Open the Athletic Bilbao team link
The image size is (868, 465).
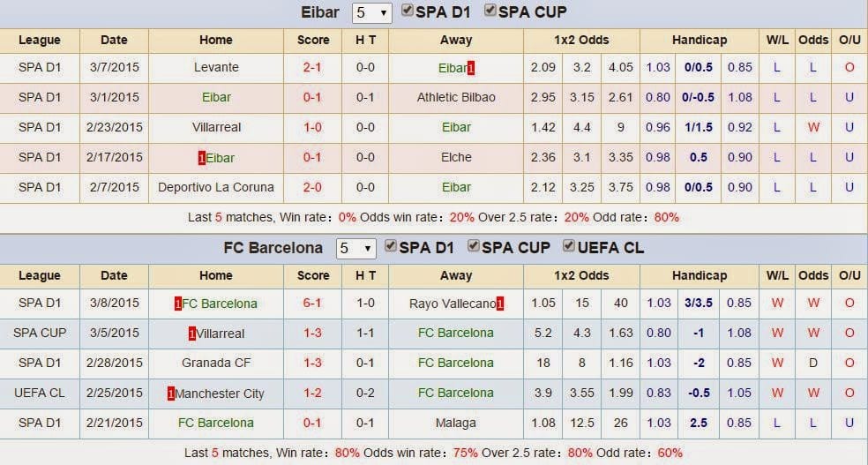[x=456, y=98]
